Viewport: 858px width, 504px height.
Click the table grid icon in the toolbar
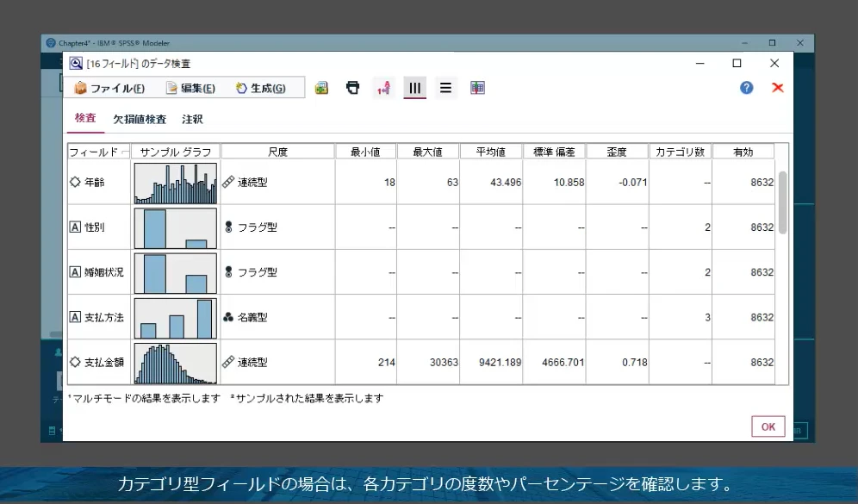(477, 87)
